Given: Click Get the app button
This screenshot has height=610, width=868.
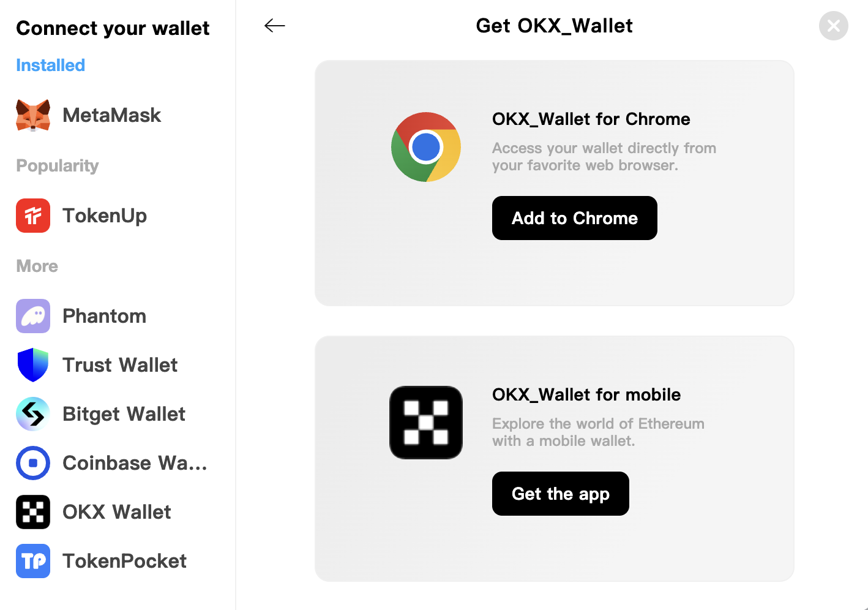Looking at the screenshot, I should pos(561,494).
